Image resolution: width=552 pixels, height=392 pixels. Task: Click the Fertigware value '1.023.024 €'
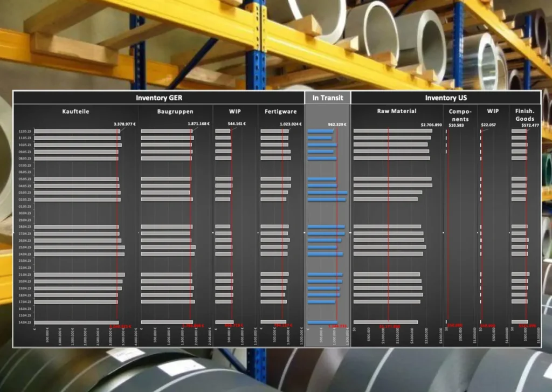click(291, 124)
